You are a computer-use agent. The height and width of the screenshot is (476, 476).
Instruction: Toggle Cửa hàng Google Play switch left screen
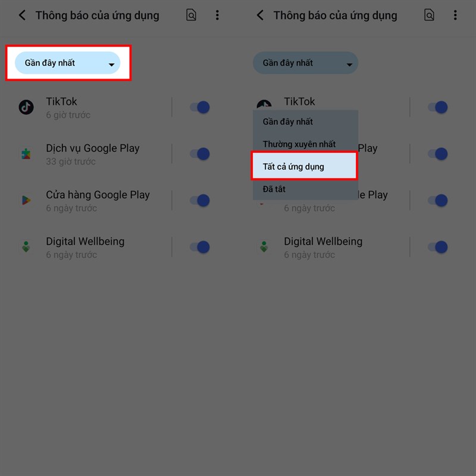[x=200, y=201]
